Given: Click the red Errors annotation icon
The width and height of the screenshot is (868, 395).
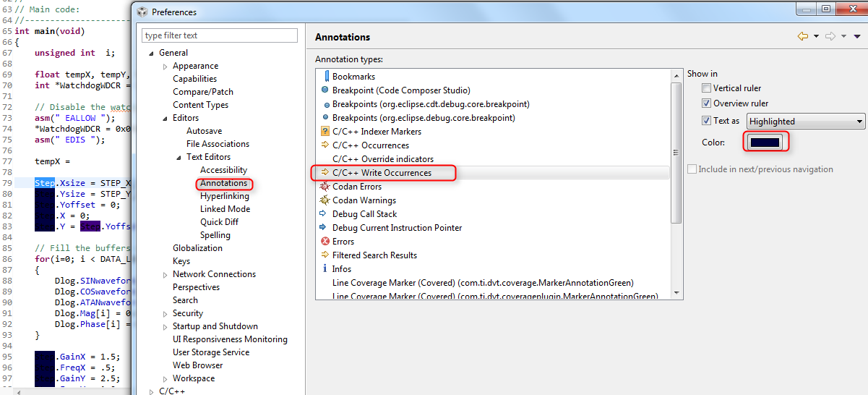Looking at the screenshot, I should 325,242.
